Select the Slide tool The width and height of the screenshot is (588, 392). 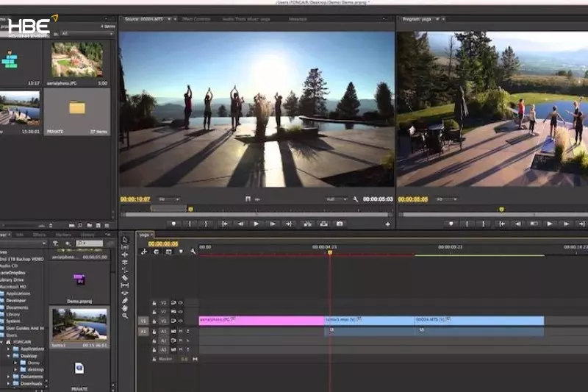click(x=125, y=293)
